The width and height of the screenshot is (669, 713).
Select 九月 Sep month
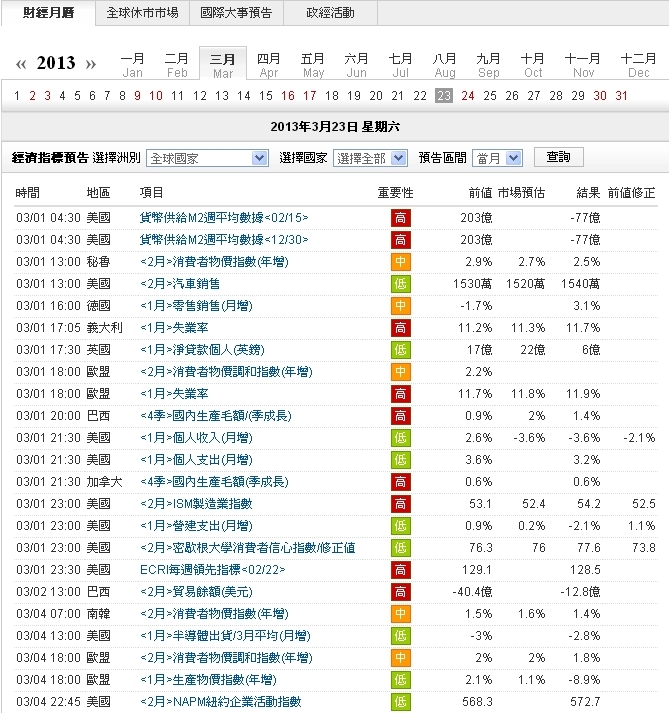488,65
